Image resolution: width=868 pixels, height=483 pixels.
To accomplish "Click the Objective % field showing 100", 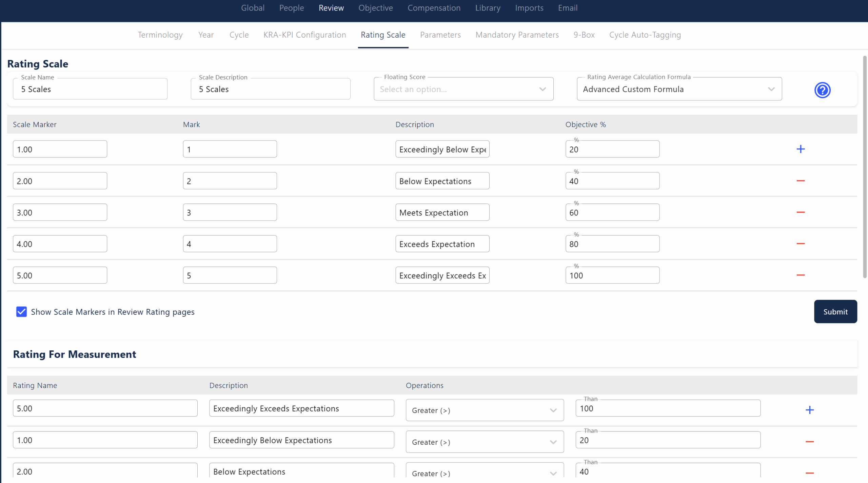I will (612, 275).
